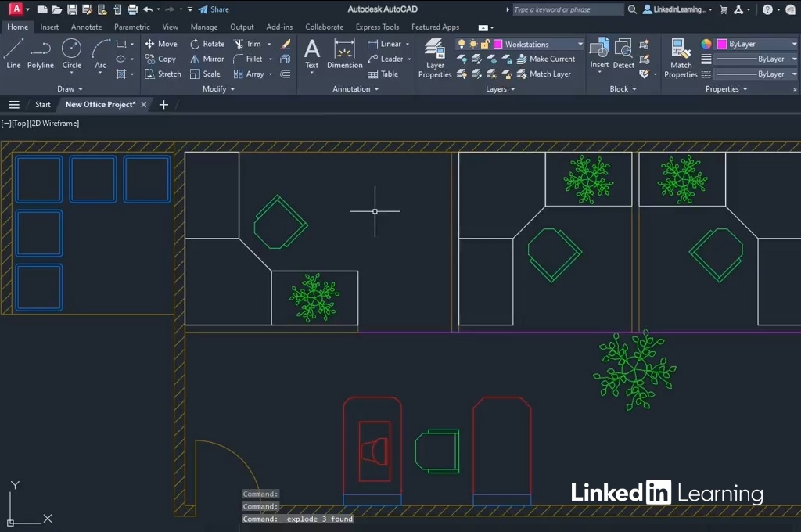Click the Share button
The width and height of the screenshot is (801, 532).
(214, 9)
